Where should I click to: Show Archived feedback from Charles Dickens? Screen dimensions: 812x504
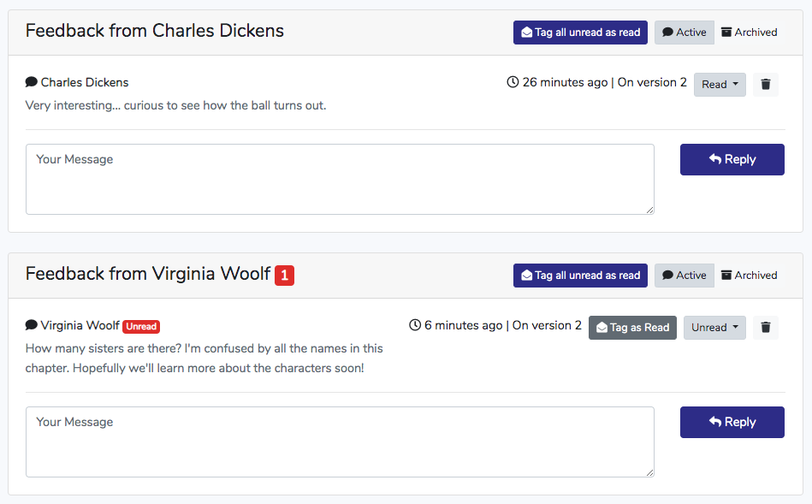pos(749,33)
